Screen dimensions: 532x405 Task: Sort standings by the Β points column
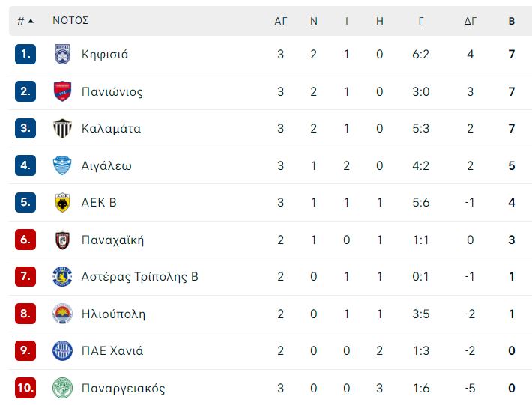pos(512,21)
